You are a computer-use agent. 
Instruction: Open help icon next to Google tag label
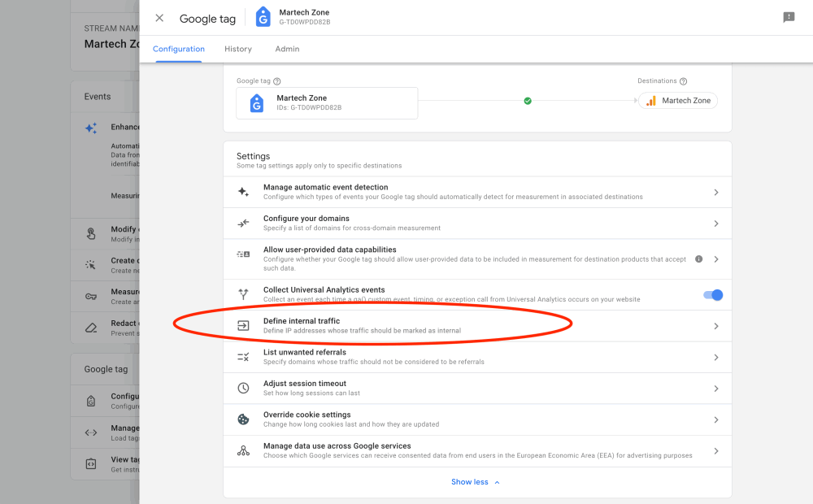pyautogui.click(x=277, y=81)
